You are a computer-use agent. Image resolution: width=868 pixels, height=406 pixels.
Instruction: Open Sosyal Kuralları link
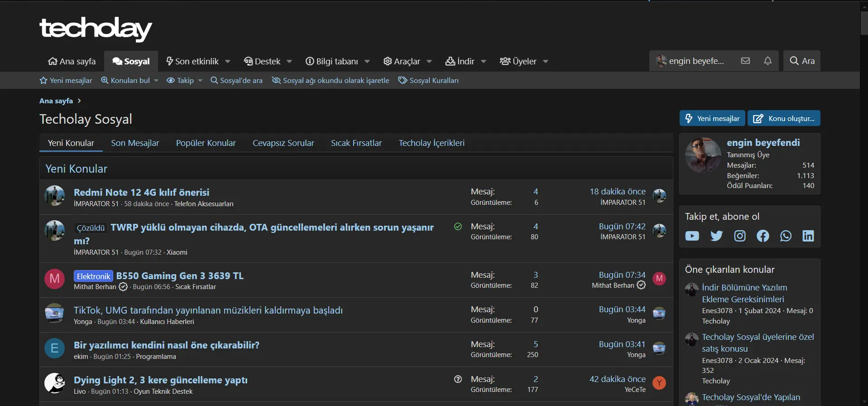click(x=428, y=81)
